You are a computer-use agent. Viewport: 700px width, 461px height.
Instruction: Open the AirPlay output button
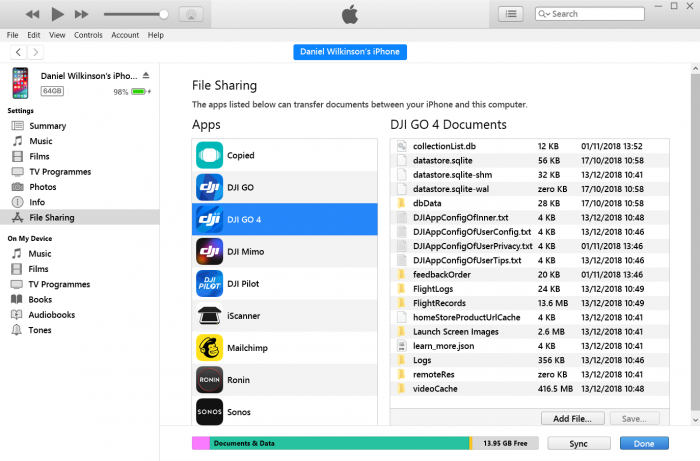click(x=191, y=14)
